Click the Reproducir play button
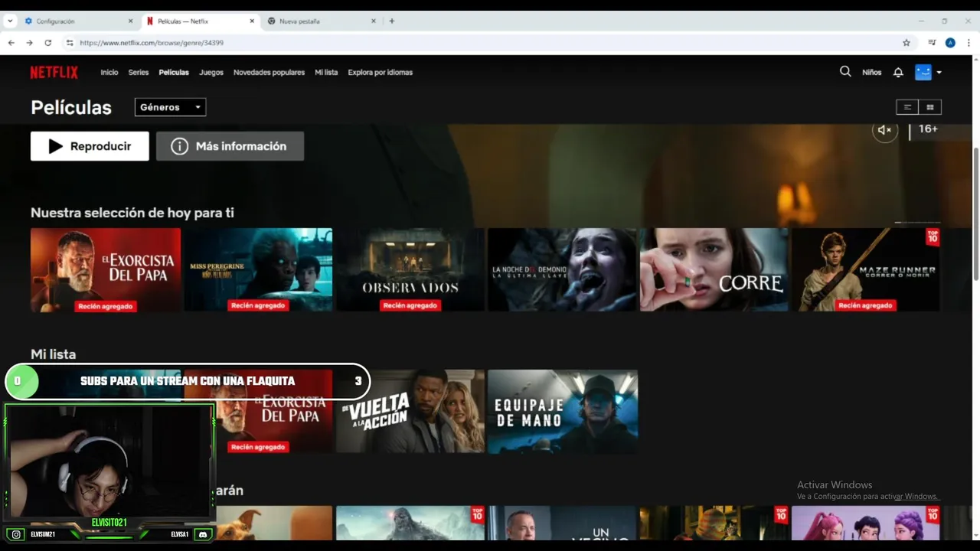This screenshot has width=980, height=551. (90, 146)
